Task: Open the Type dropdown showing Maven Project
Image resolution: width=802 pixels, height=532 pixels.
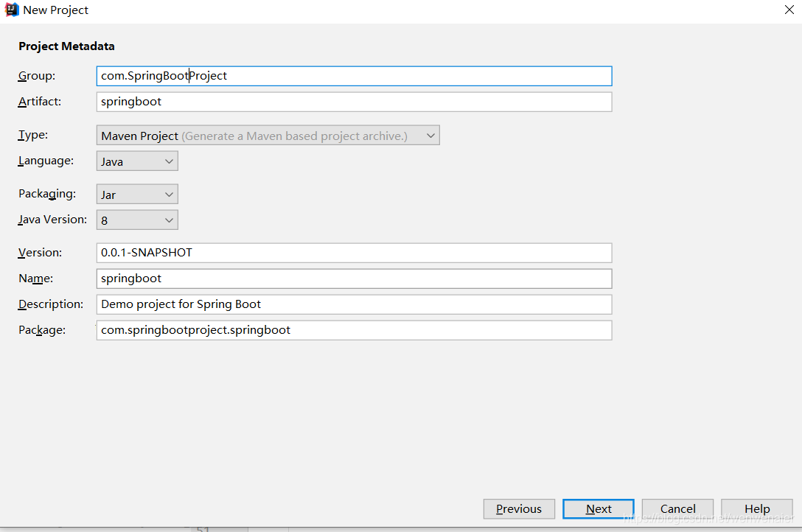Action: (268, 136)
